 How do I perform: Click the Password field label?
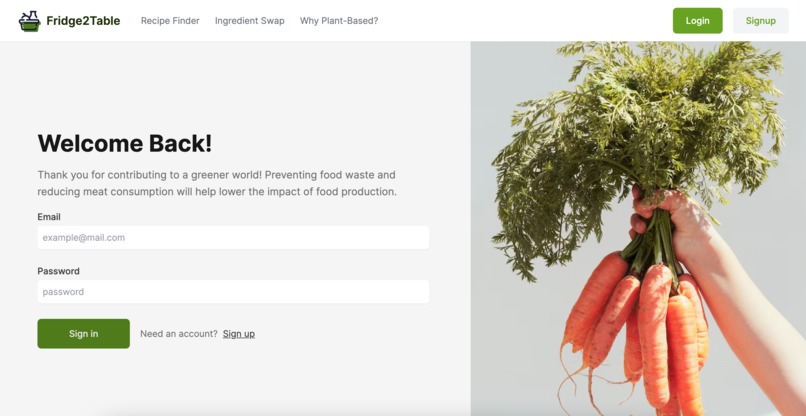[58, 271]
